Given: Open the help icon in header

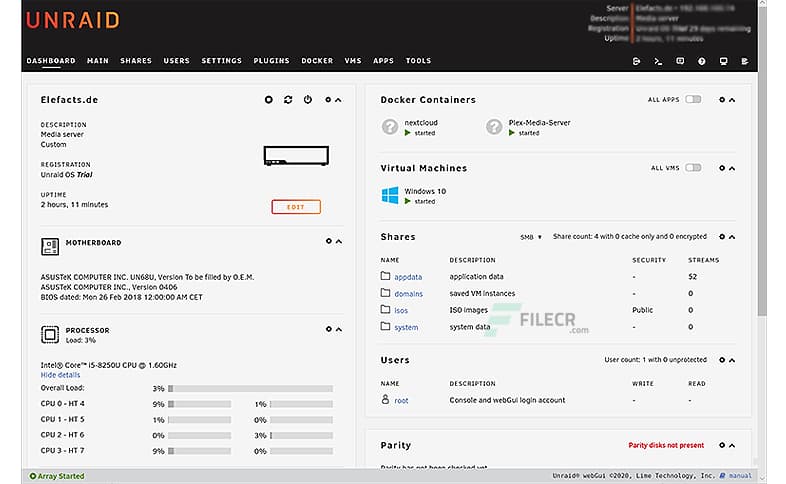Looking at the screenshot, I should (701, 61).
